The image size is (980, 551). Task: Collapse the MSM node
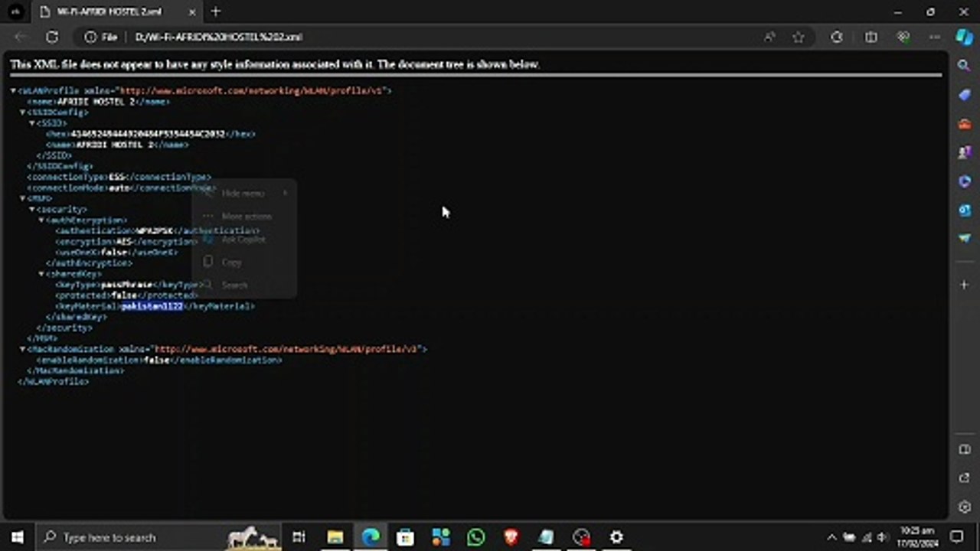click(22, 198)
